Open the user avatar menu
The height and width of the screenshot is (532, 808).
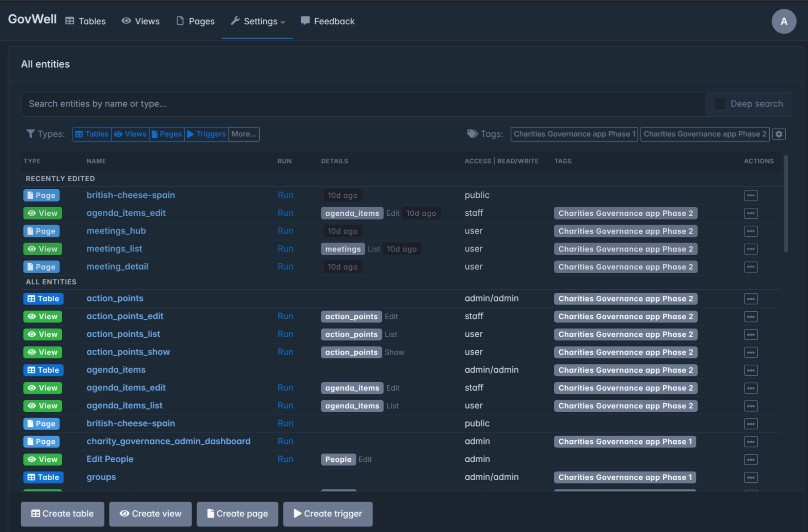tap(784, 21)
